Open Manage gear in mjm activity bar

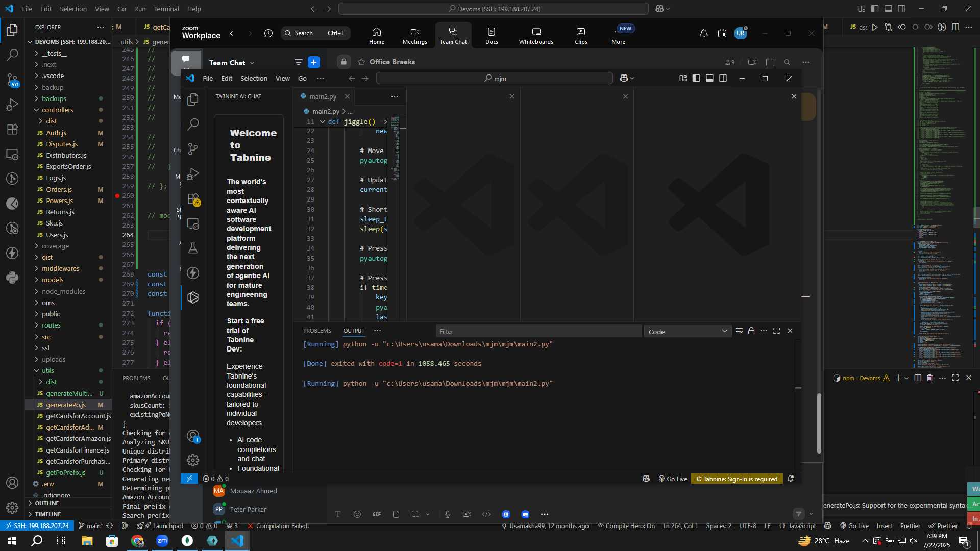click(193, 460)
